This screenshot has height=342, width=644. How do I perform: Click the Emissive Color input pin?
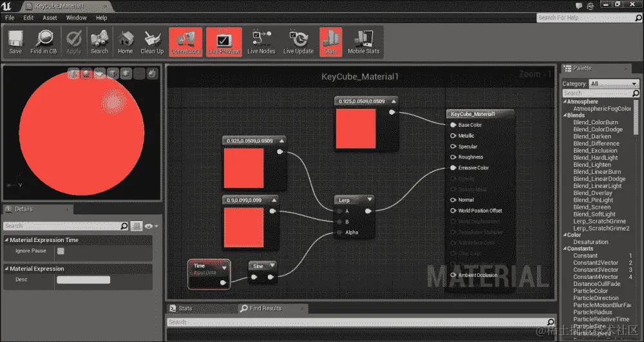point(453,167)
